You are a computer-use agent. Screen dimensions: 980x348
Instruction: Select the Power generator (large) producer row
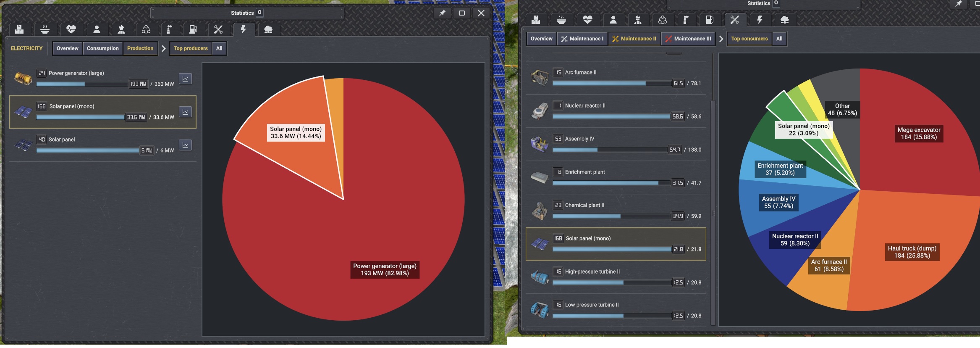tap(103, 79)
